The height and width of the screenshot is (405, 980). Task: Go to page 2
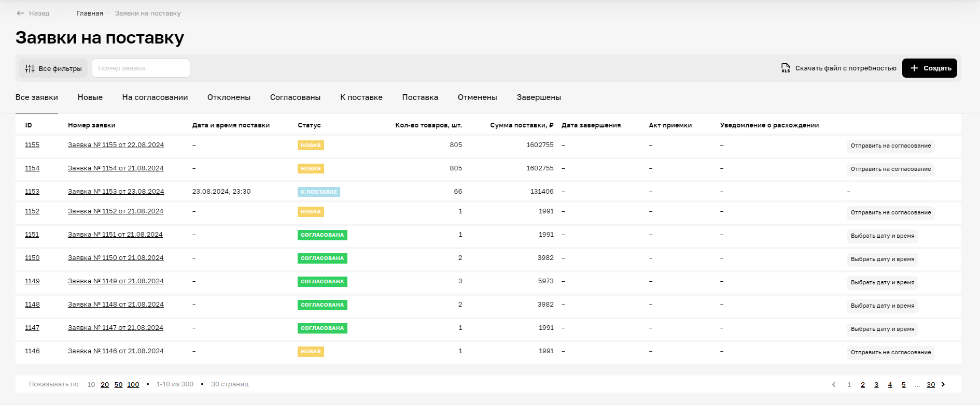pyautogui.click(x=863, y=384)
